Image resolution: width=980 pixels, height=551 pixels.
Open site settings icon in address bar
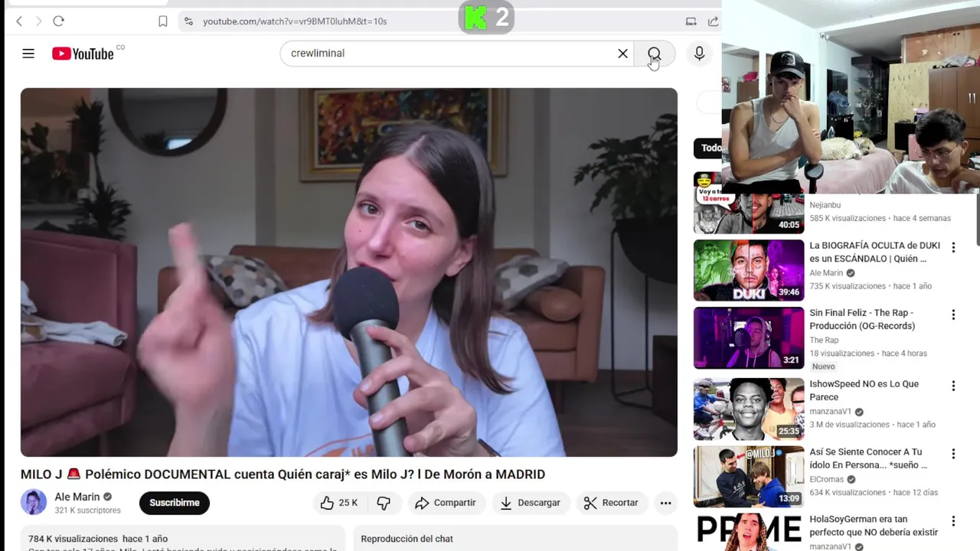click(x=189, y=21)
